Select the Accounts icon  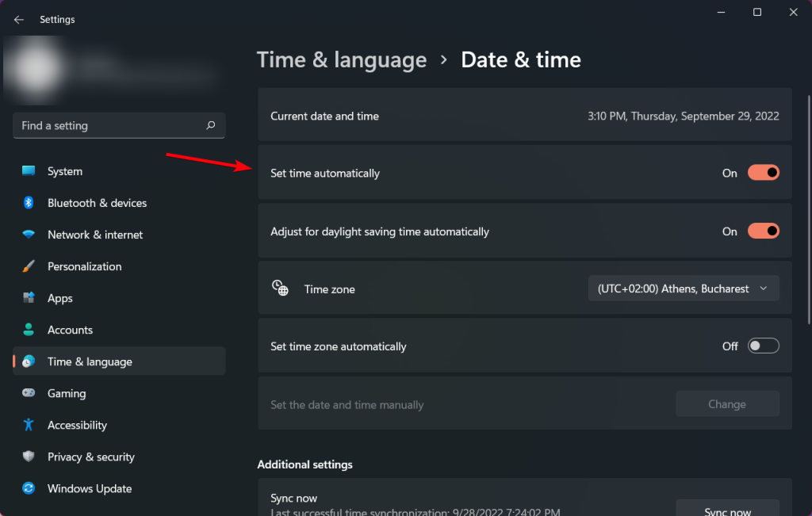coord(29,330)
